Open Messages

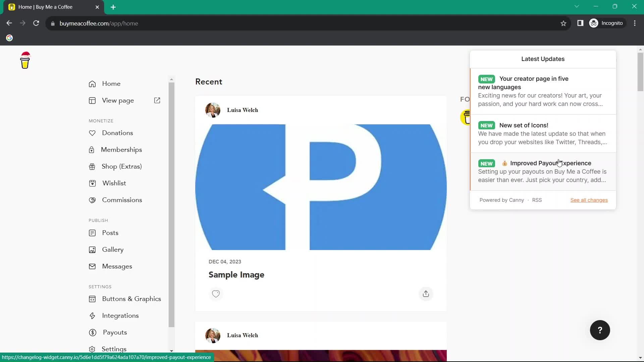click(x=117, y=266)
